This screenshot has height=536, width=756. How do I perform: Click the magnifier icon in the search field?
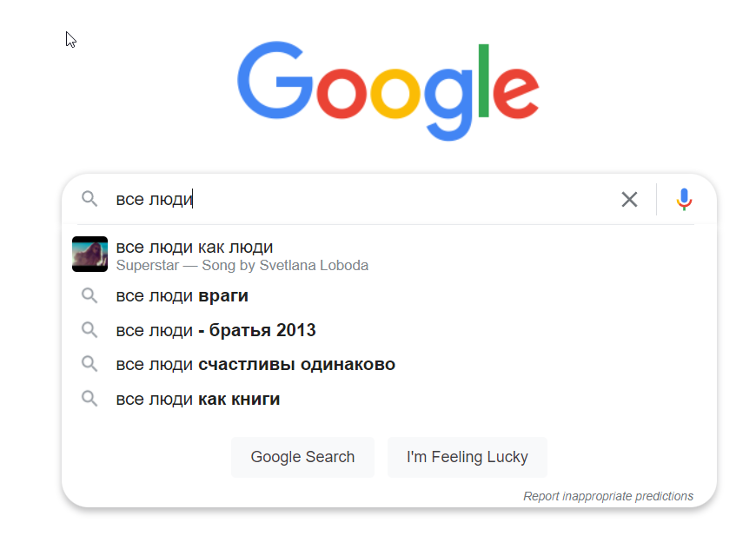(x=90, y=200)
